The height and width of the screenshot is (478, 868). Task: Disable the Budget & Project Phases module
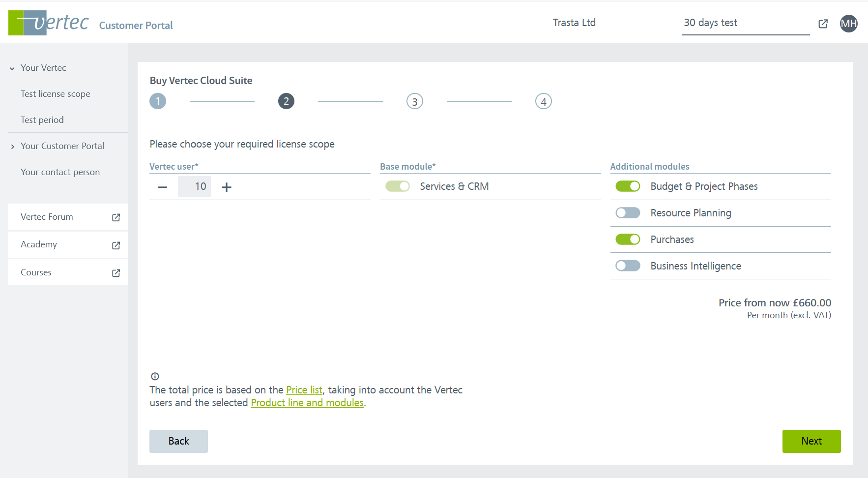(x=628, y=186)
